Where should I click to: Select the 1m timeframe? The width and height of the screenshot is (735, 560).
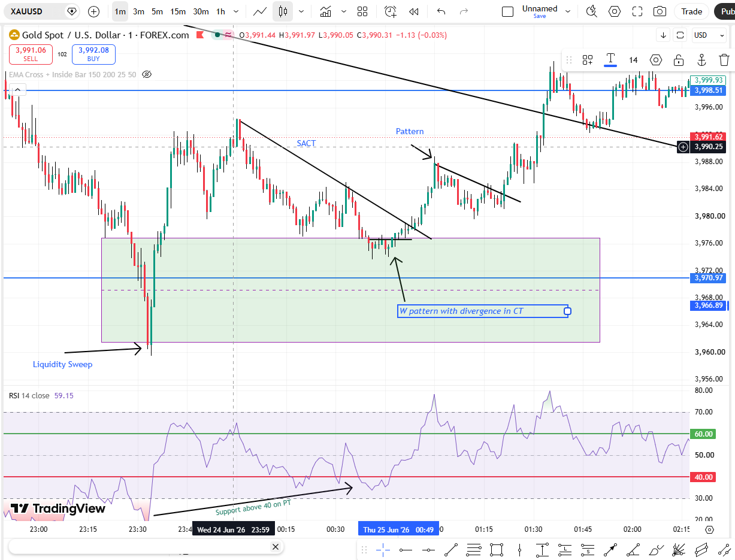click(x=120, y=11)
